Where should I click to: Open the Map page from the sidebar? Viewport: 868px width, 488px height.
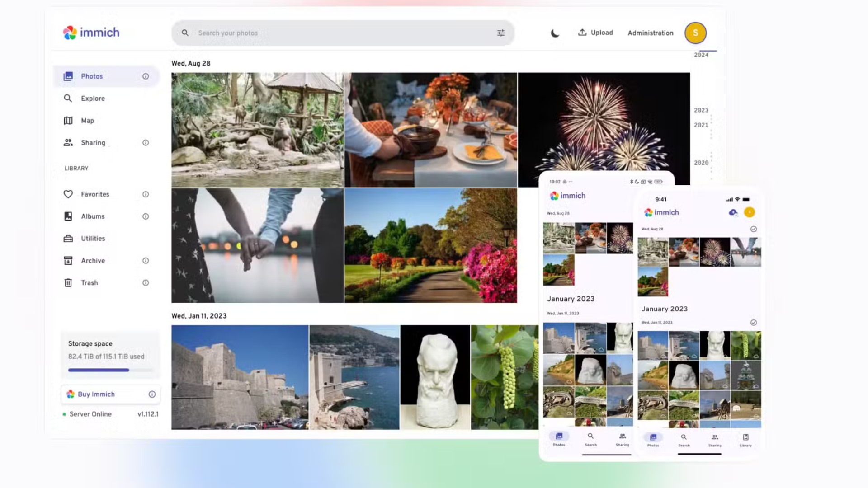(x=87, y=121)
